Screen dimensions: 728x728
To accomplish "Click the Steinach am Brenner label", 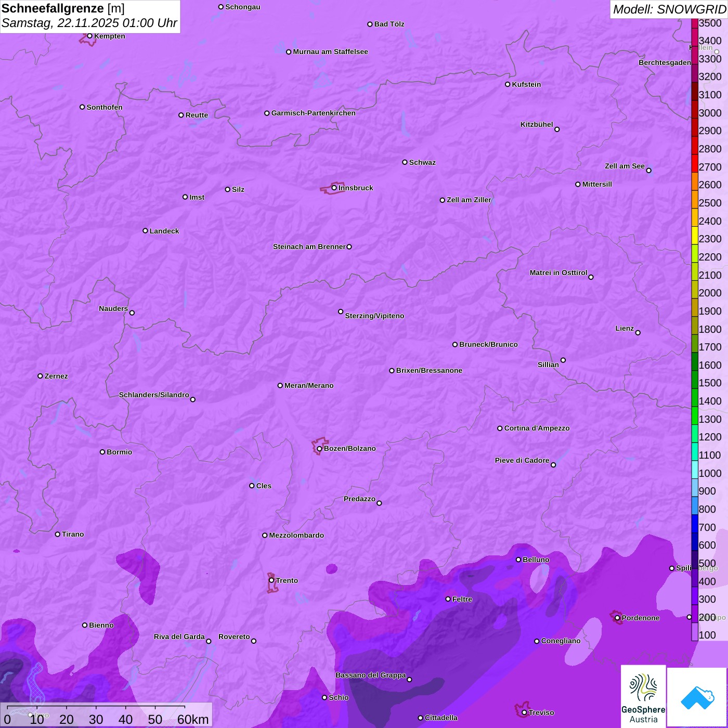I will [309, 246].
